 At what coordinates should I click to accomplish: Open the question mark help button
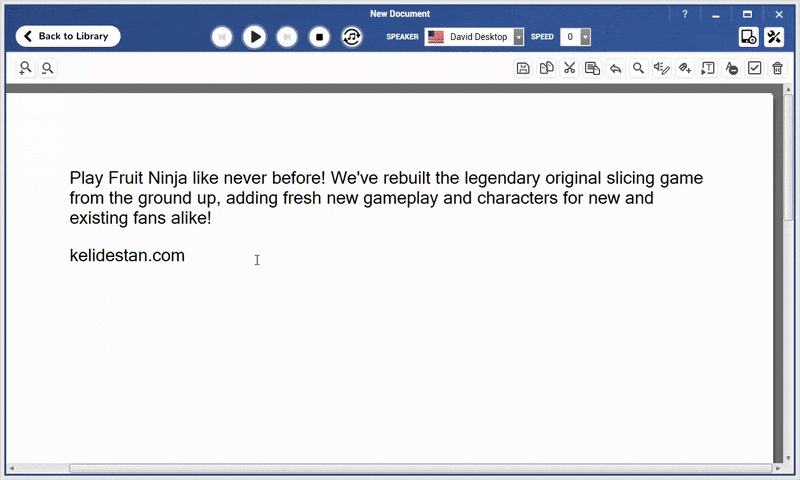pos(685,14)
